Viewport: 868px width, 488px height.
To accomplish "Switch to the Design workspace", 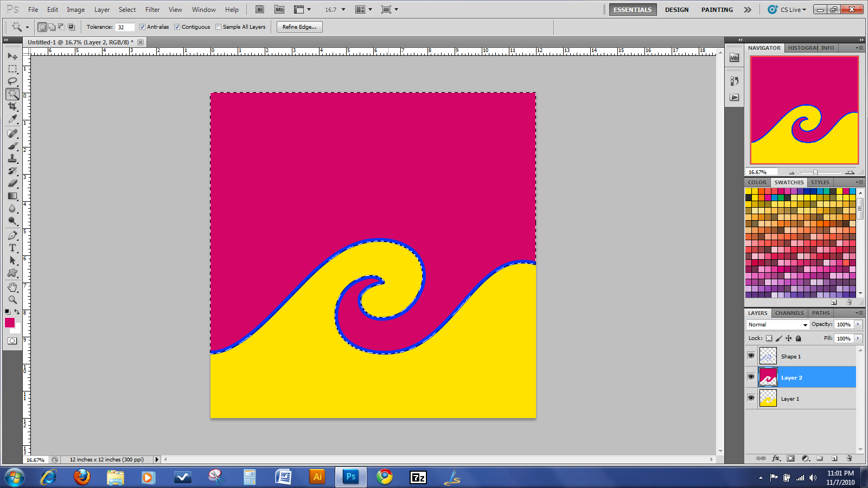I will (x=676, y=10).
